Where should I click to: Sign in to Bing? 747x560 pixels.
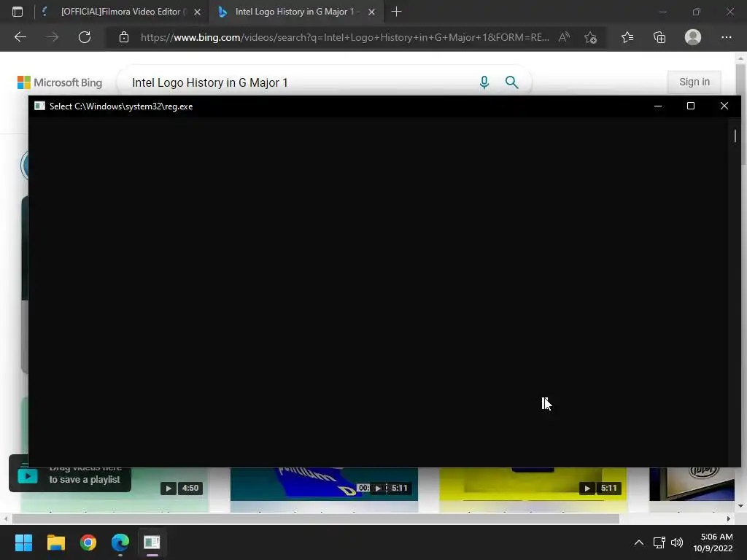pyautogui.click(x=694, y=82)
